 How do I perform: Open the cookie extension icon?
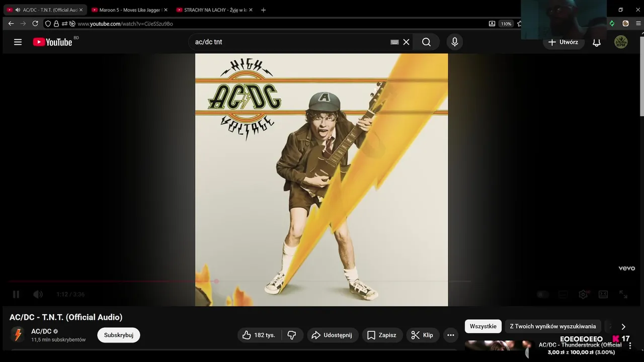tap(625, 24)
